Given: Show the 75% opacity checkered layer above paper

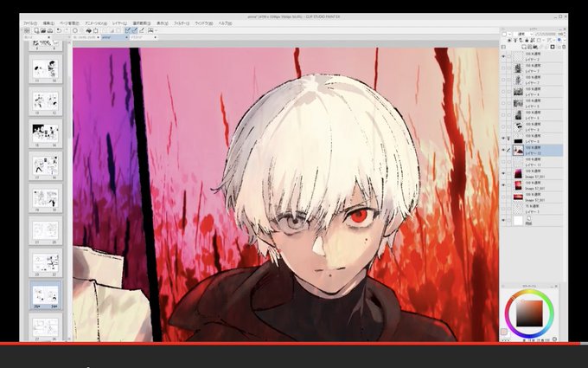Looking at the screenshot, I should tap(503, 209).
